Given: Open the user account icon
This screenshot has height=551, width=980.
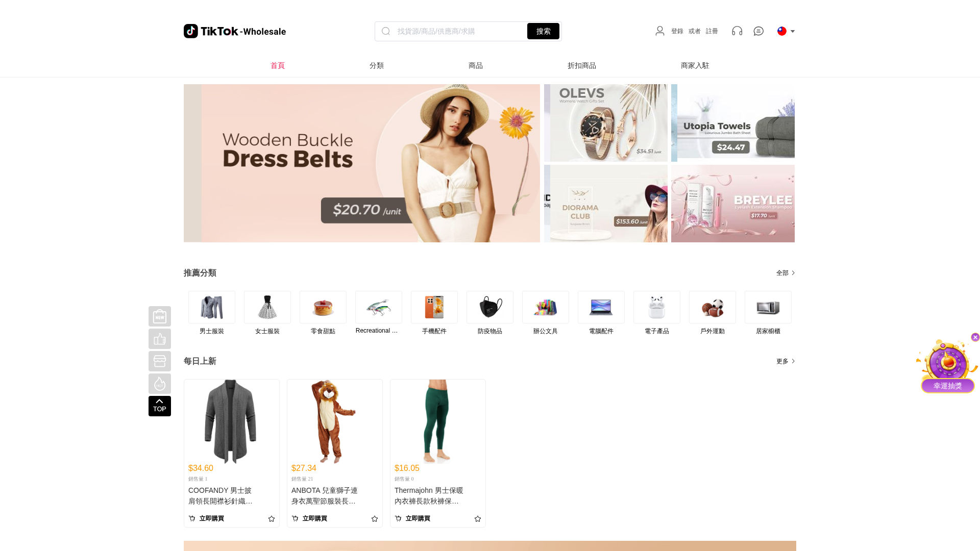Looking at the screenshot, I should (x=660, y=31).
